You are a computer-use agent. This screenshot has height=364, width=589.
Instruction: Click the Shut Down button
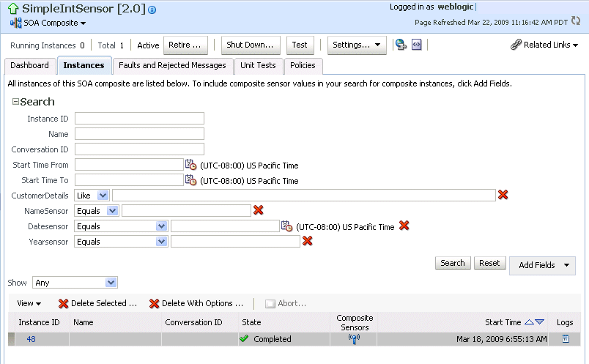pyautogui.click(x=251, y=45)
